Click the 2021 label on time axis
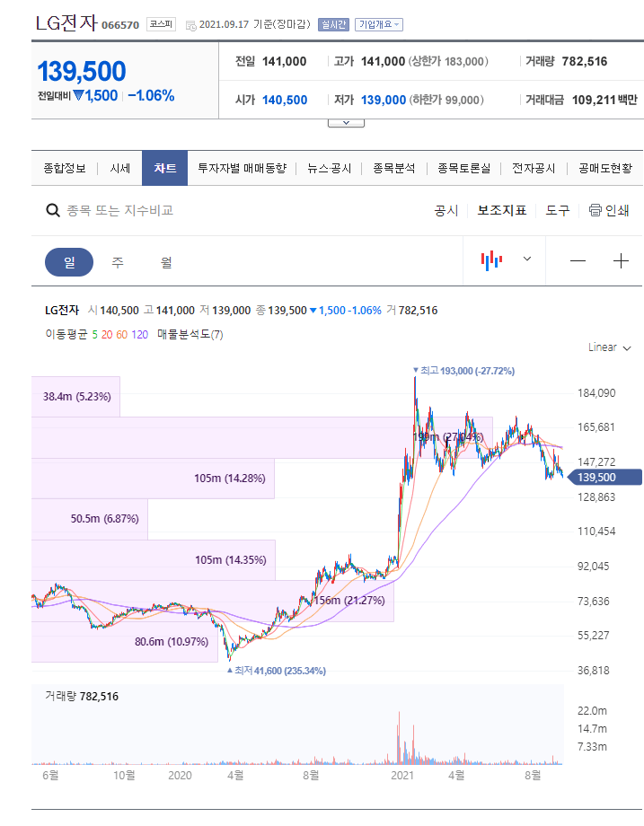This screenshot has width=644, height=826. (402, 776)
